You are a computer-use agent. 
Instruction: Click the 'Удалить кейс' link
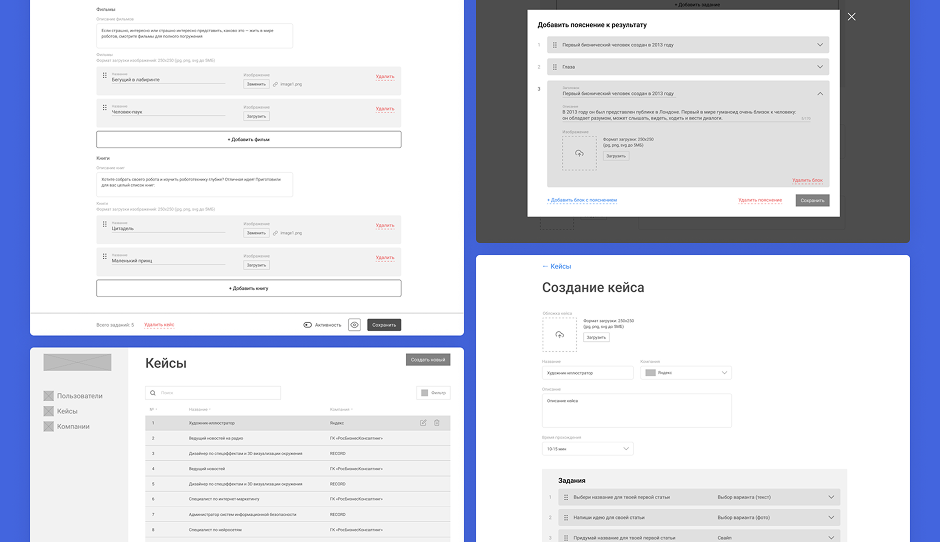(159, 325)
